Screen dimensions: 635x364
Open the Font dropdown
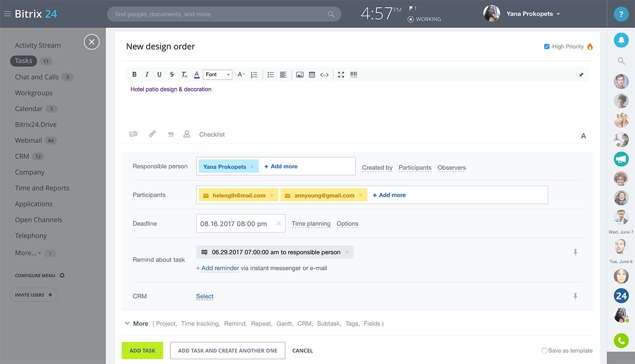click(x=217, y=74)
